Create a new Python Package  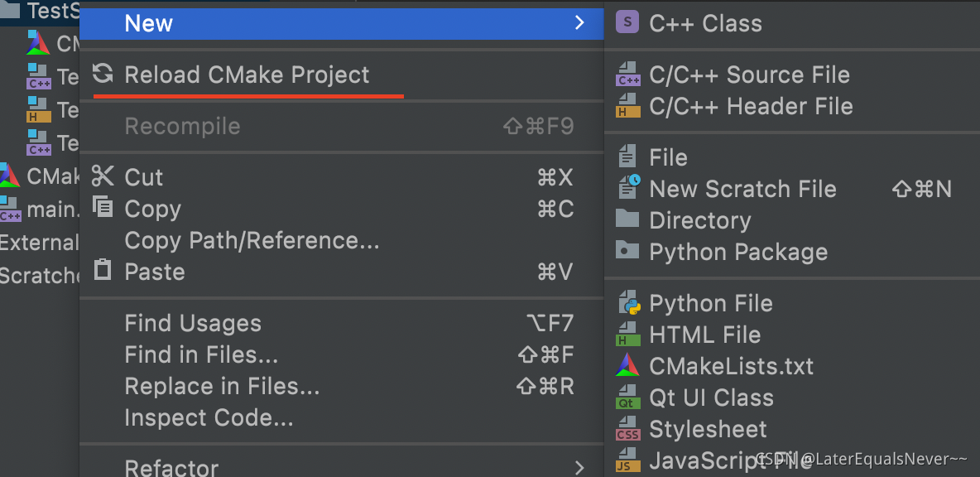(x=737, y=252)
